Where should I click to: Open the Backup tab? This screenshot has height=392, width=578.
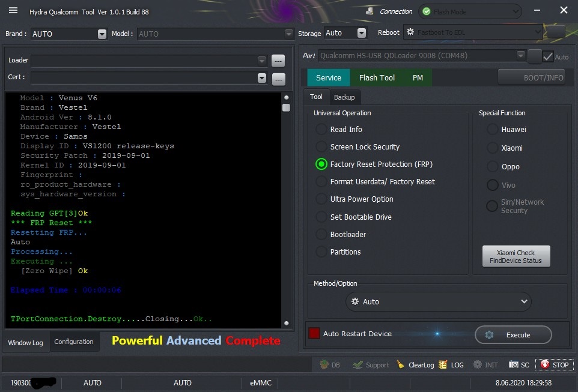(x=344, y=97)
